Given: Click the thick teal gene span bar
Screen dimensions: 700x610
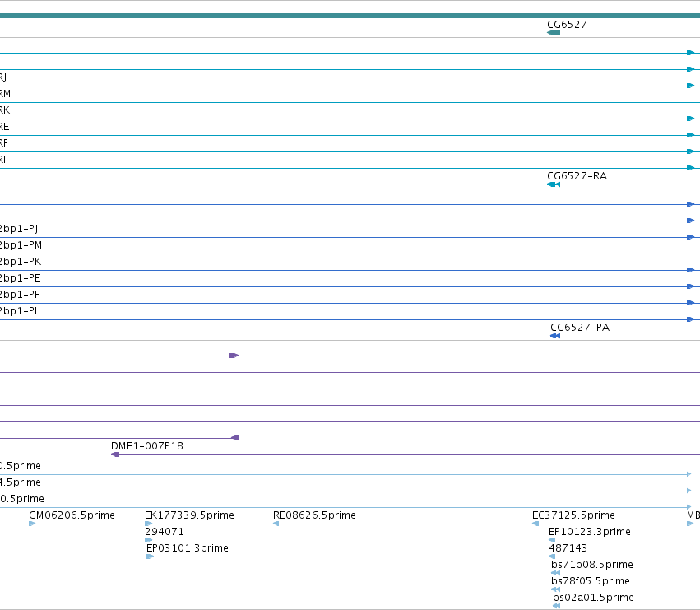Looking at the screenshot, I should [350, 16].
